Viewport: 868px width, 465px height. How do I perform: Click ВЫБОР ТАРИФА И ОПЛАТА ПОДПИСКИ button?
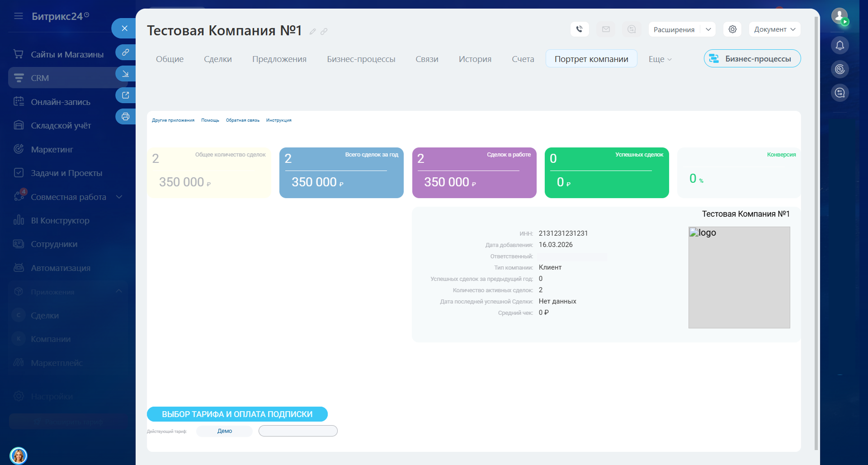click(x=237, y=414)
